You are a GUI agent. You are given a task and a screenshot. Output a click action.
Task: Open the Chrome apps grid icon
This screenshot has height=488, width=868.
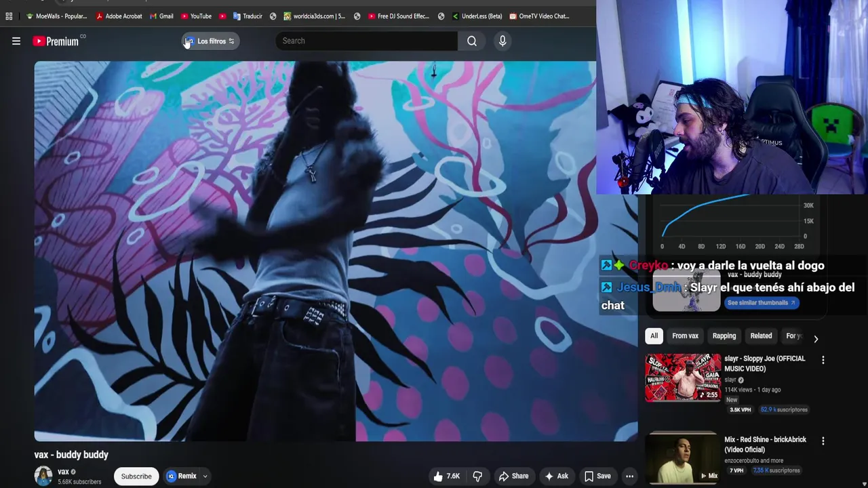(x=9, y=16)
